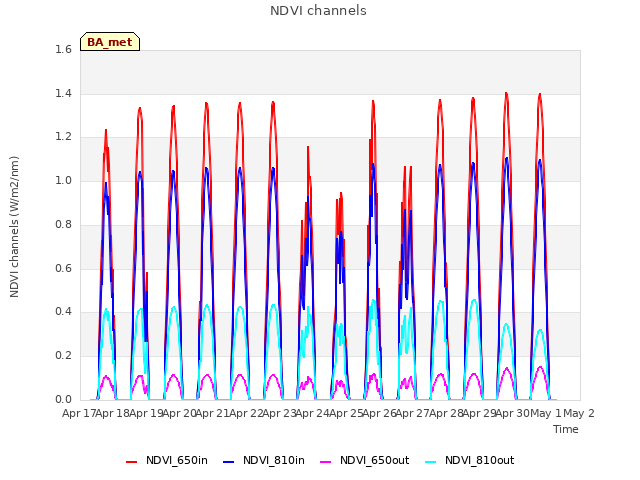Click the 0.2 y-axis tick label
This screenshot has height=480, width=640.
pos(63,356)
